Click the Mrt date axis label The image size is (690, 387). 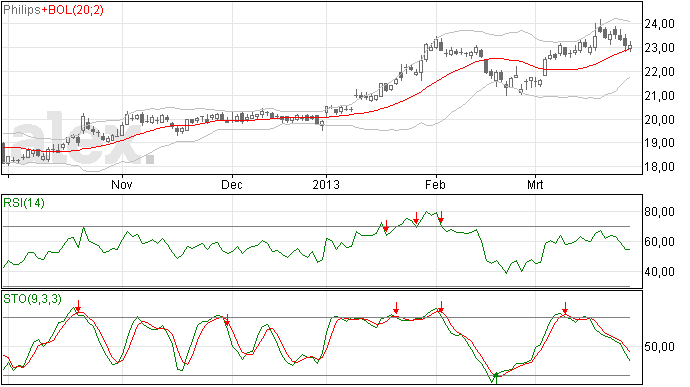pos(535,184)
